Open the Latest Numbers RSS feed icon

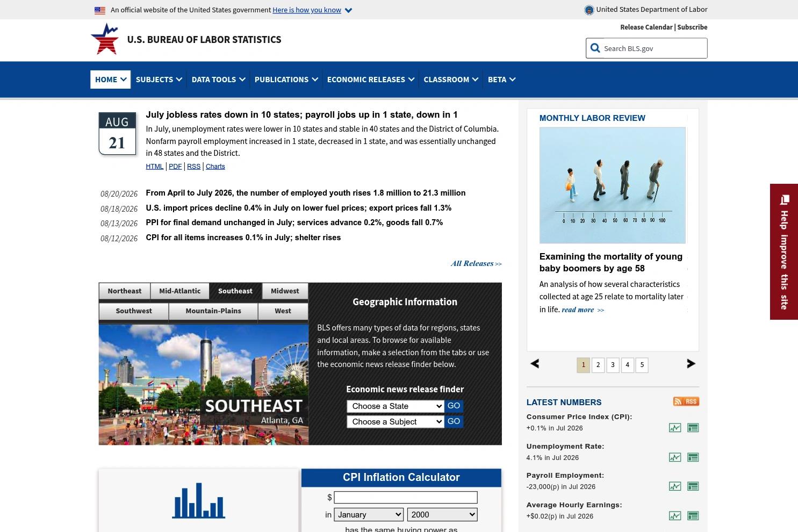click(686, 401)
